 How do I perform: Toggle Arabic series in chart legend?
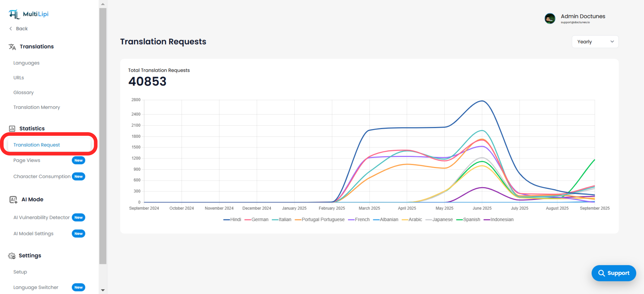[x=412, y=219]
